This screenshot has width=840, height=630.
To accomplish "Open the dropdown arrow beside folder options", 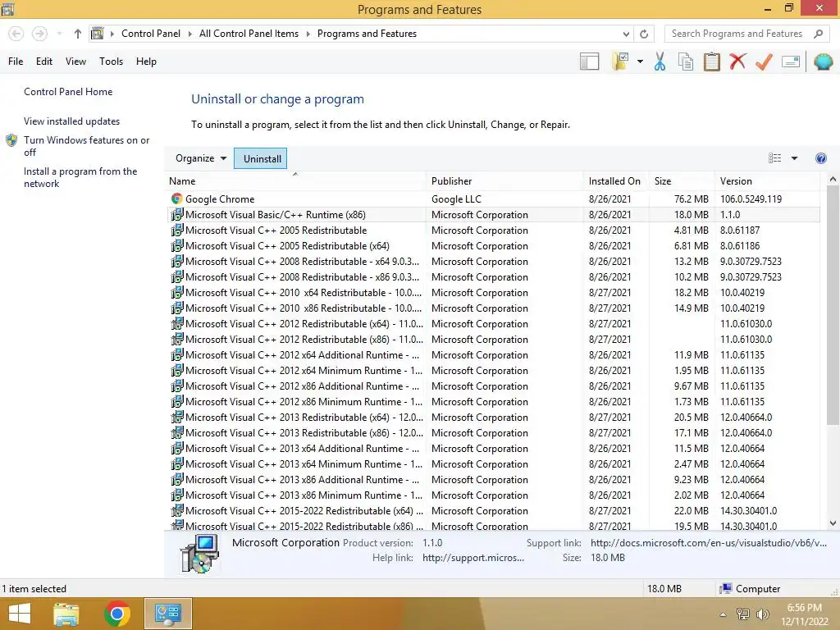I will point(640,62).
